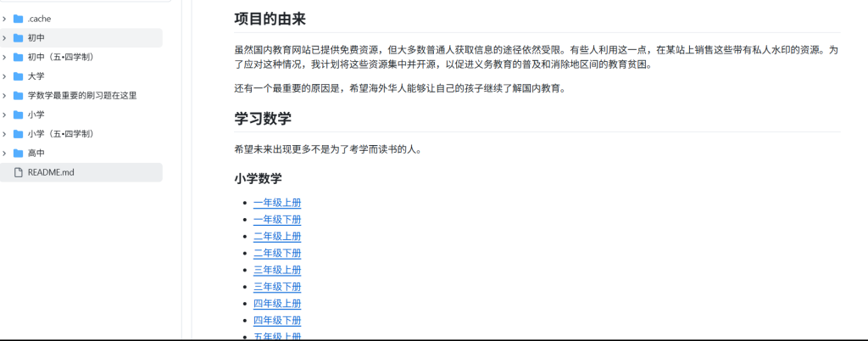Click the 小学数学 subheading
The image size is (868, 341).
tap(258, 179)
